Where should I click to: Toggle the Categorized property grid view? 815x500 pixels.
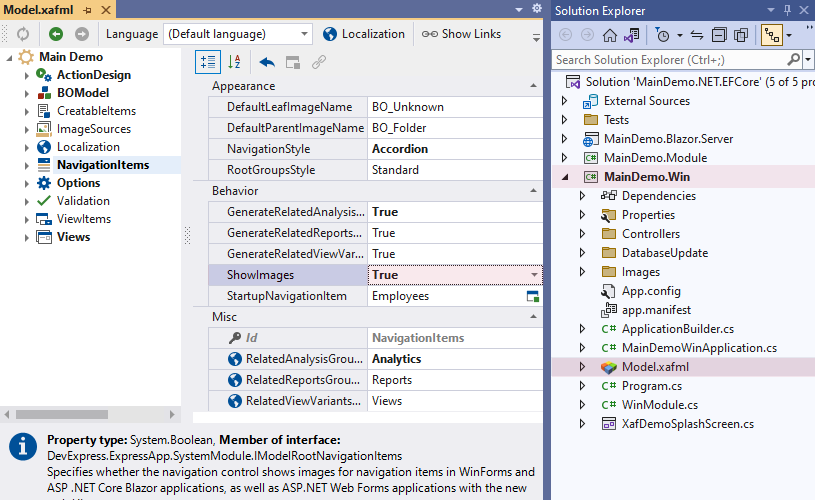point(208,62)
